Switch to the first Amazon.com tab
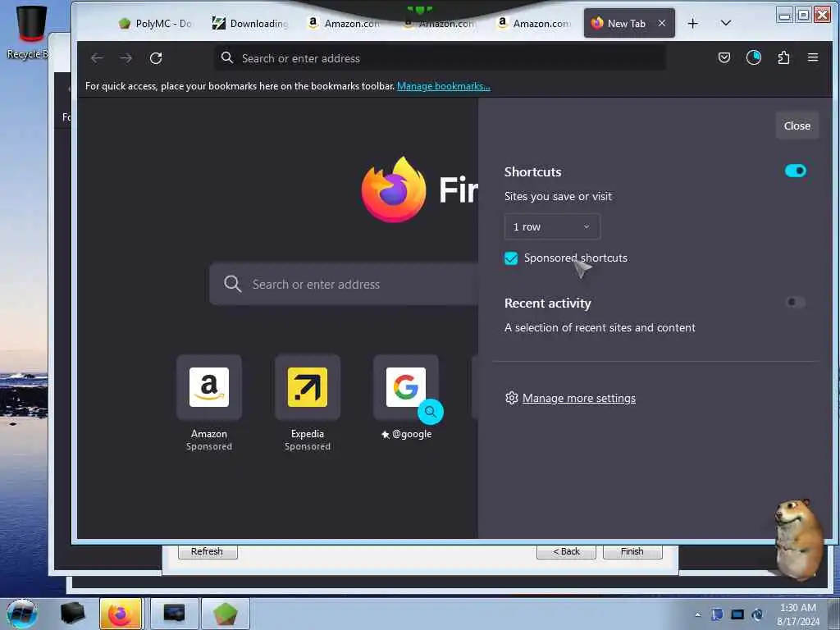840x630 pixels. 345,23
